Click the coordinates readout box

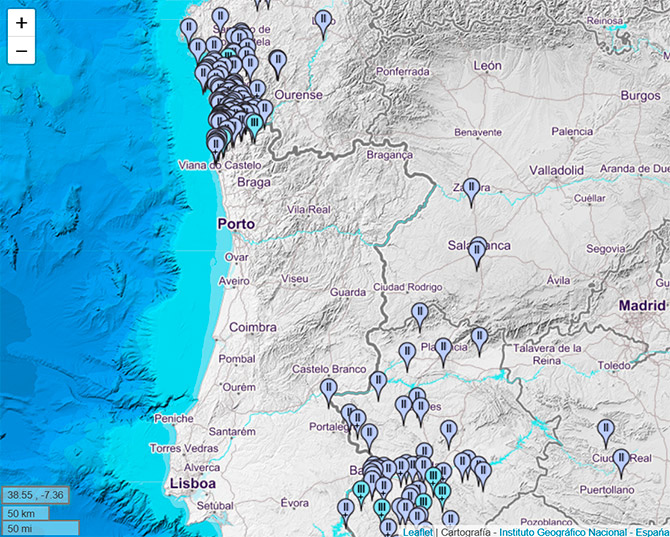[35, 495]
